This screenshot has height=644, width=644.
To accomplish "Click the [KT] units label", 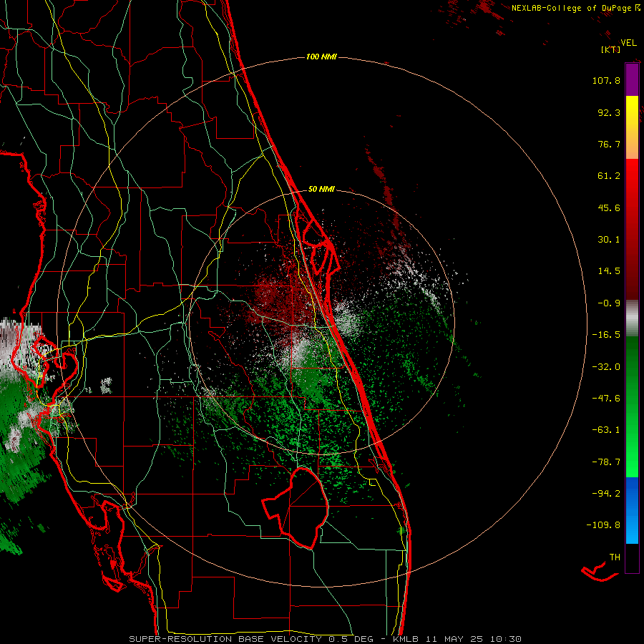I will pos(610,49).
